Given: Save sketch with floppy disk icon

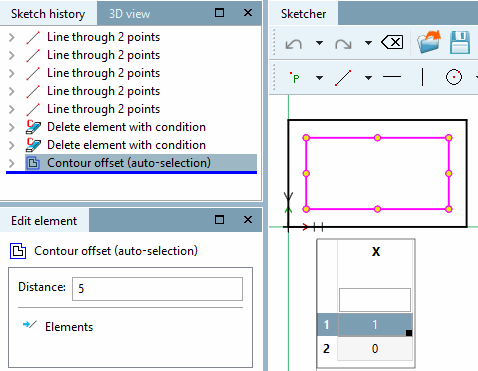Looking at the screenshot, I should click(x=460, y=42).
